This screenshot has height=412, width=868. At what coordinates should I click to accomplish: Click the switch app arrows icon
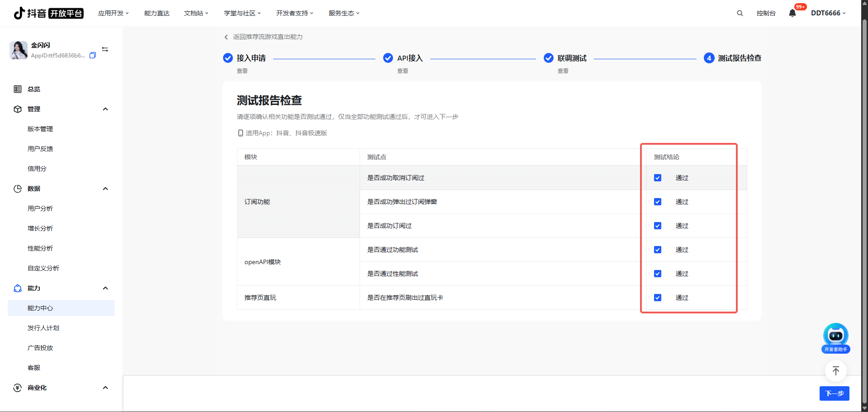coord(105,49)
